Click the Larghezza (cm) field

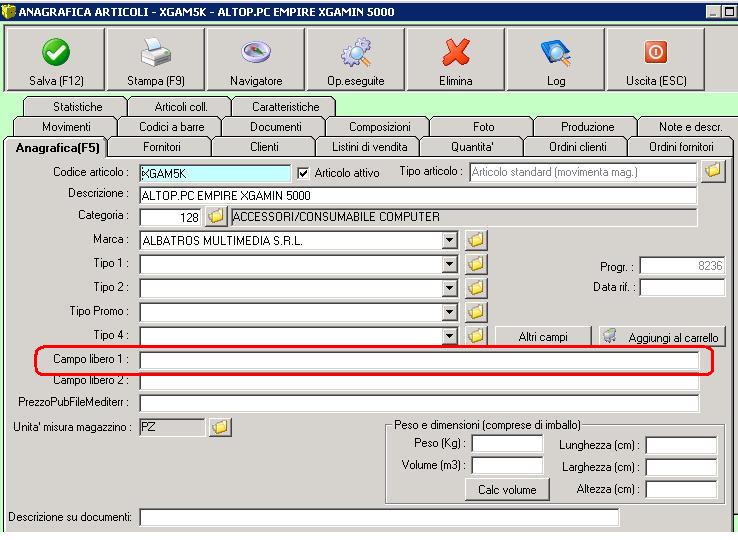tap(681, 467)
